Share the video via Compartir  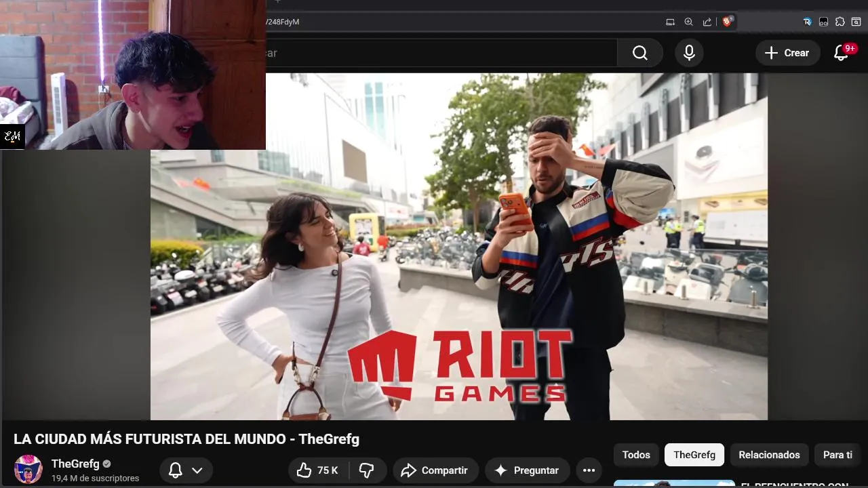pos(435,470)
